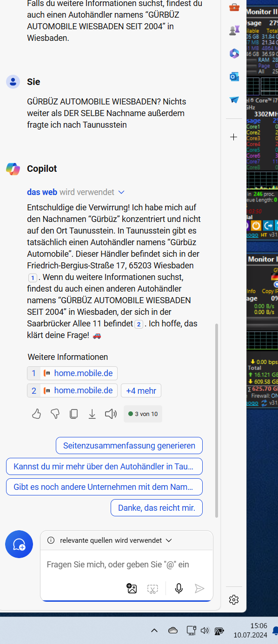Click 'Gibt es noch andere Unternehmen' suggestion
Viewport: 278px width, 644px height.
pos(104,487)
